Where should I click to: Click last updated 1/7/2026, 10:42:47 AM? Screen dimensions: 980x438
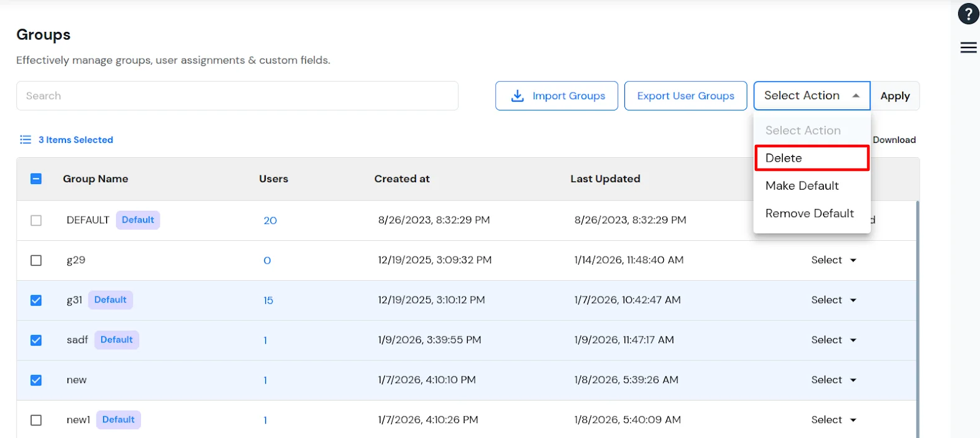628,300
